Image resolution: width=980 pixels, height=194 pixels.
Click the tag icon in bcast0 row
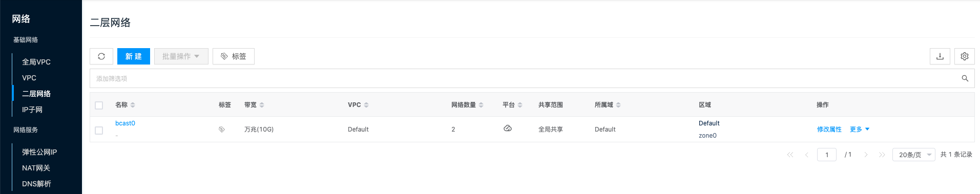[222, 130]
